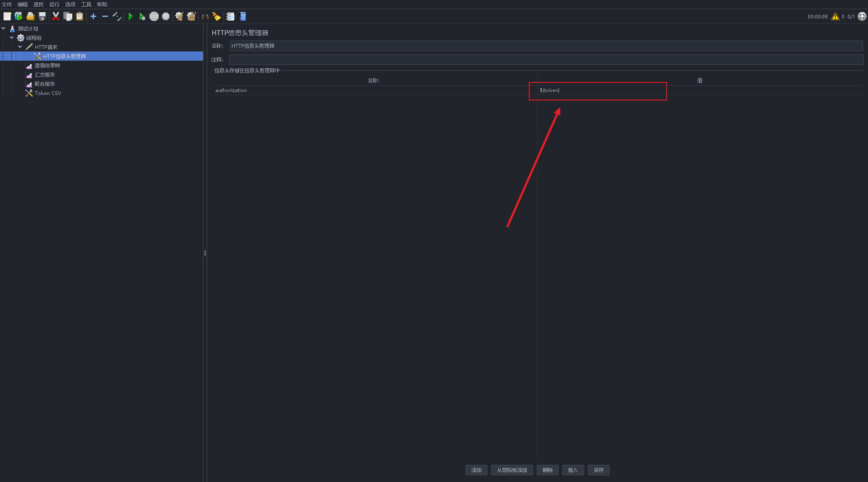Click the Clear all broom-gears icon
The height and width of the screenshot is (482, 868).
(191, 16)
